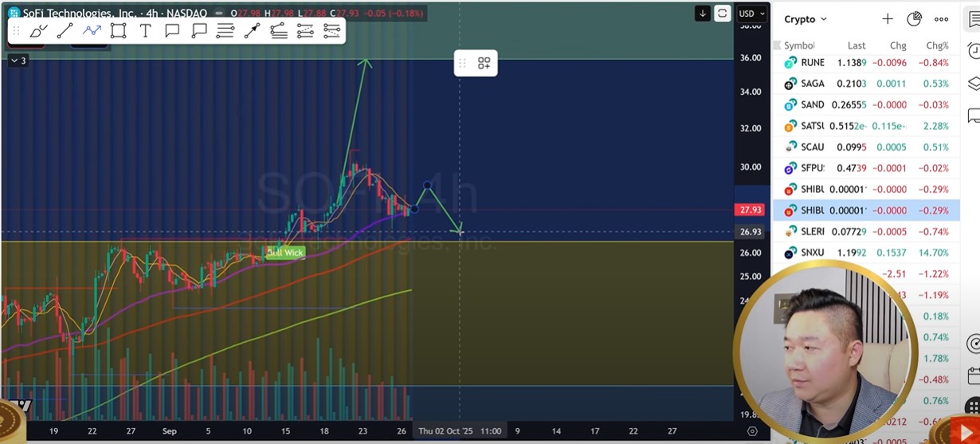The image size is (980, 444).
Task: Add symbol with watchlist plus button
Action: 888,19
